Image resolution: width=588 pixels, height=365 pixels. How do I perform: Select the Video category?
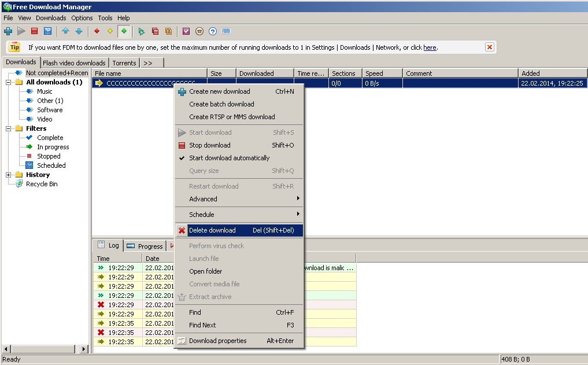pyautogui.click(x=45, y=119)
